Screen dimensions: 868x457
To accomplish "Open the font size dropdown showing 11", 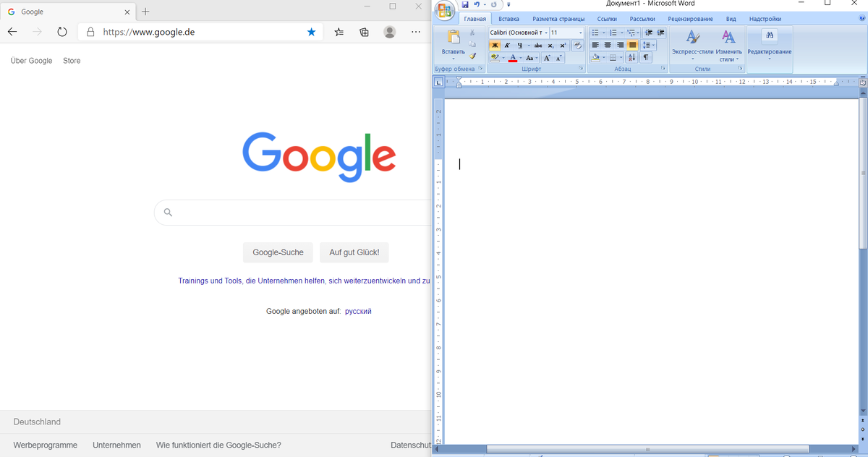I will 581,33.
